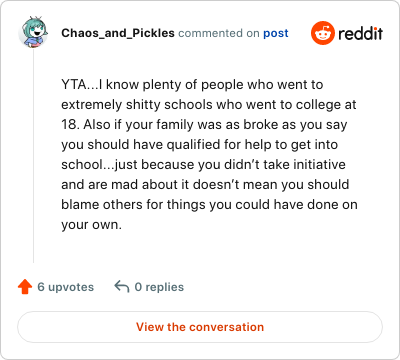The image size is (400, 360).
Task: Click the "commented on" header text
Action: tap(219, 33)
